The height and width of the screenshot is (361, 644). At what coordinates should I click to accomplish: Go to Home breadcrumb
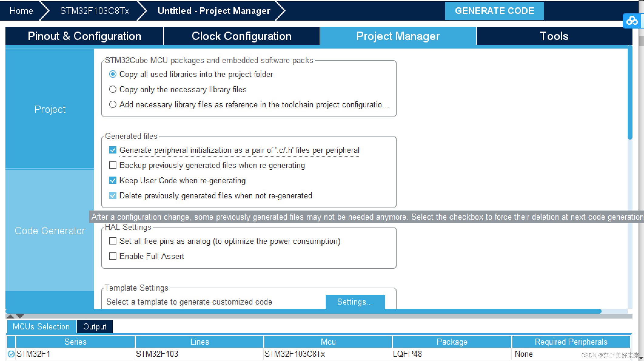point(21,11)
